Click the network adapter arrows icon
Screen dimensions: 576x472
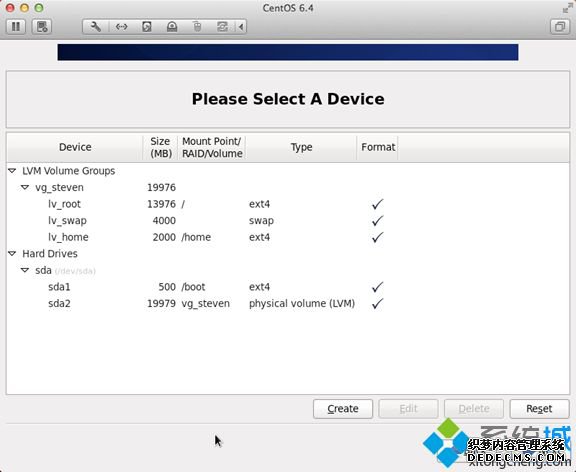point(121,26)
